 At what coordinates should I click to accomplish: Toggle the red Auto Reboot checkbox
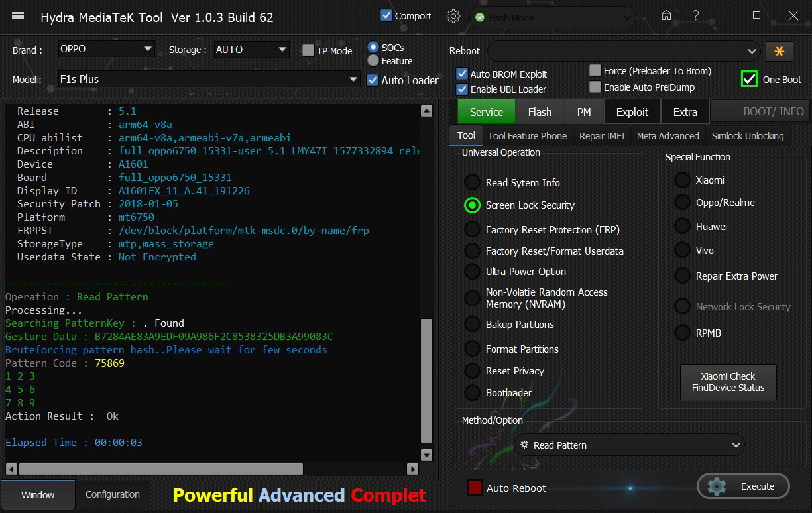[475, 488]
